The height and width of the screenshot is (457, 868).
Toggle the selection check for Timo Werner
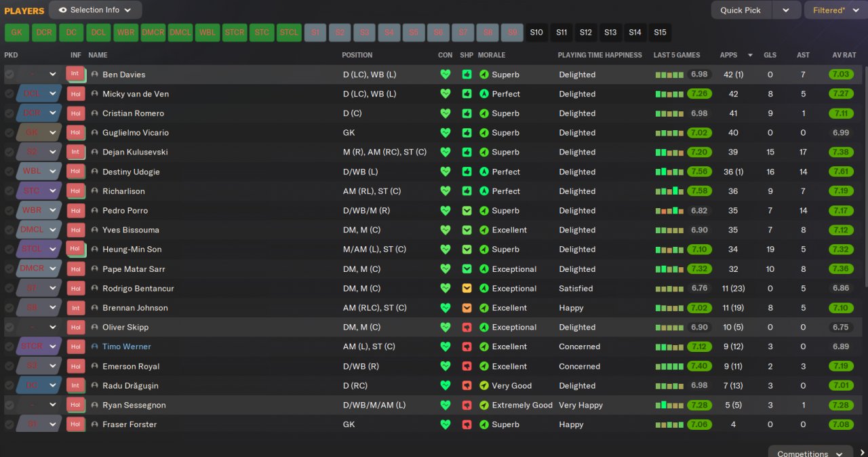pos(9,346)
